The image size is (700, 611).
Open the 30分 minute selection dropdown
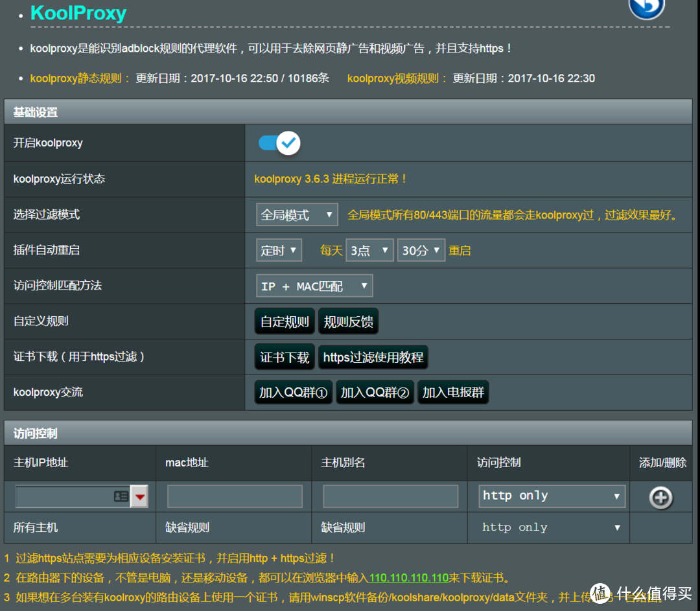tap(421, 250)
